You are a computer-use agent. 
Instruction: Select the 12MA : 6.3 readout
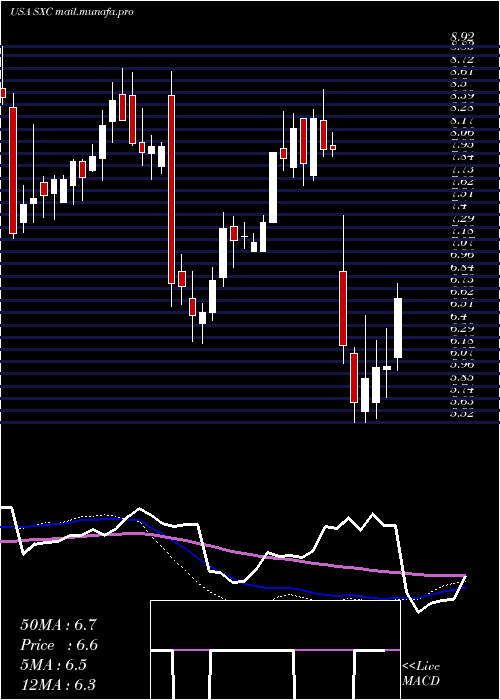tap(58, 685)
